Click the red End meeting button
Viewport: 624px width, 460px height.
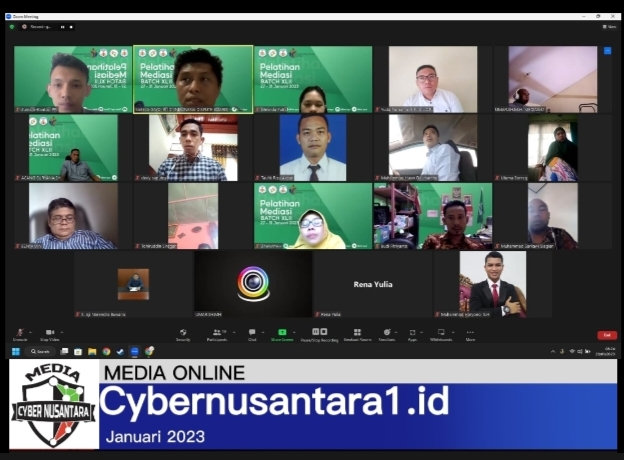pos(607,335)
